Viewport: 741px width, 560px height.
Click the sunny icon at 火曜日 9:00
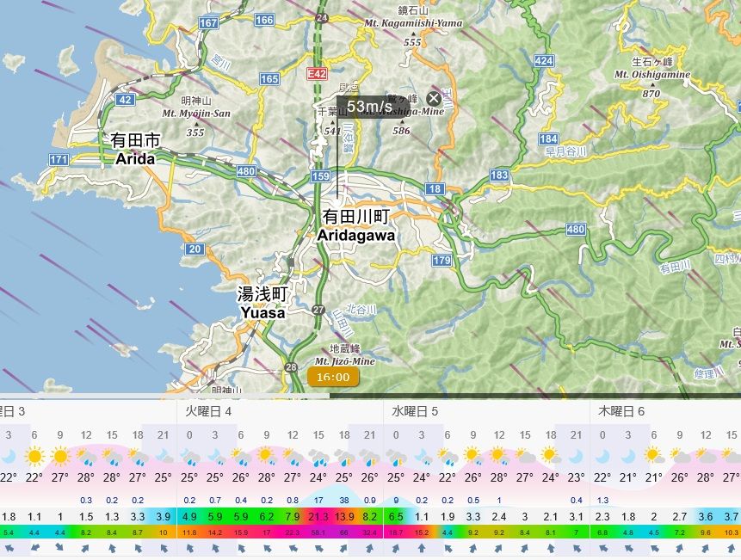click(267, 457)
